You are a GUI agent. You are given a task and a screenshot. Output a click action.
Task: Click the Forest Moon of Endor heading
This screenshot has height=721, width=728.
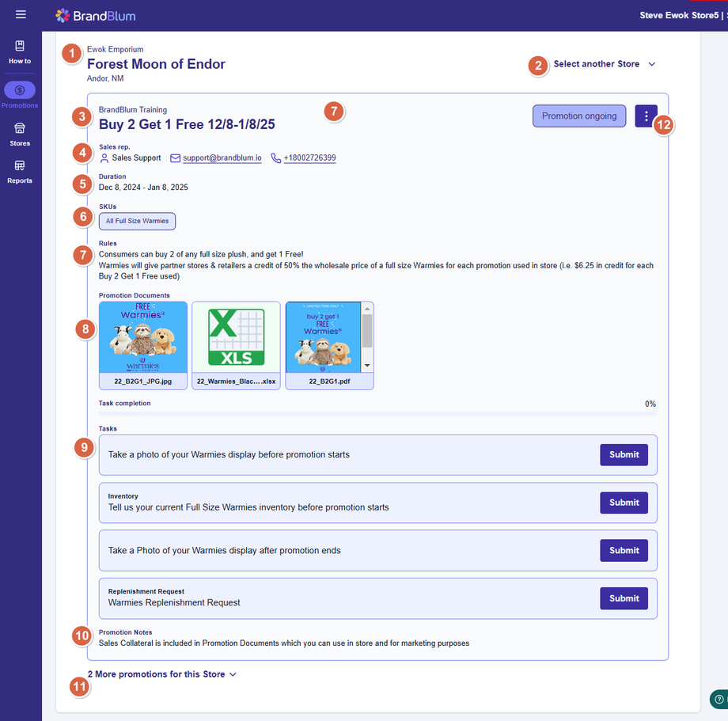point(156,64)
